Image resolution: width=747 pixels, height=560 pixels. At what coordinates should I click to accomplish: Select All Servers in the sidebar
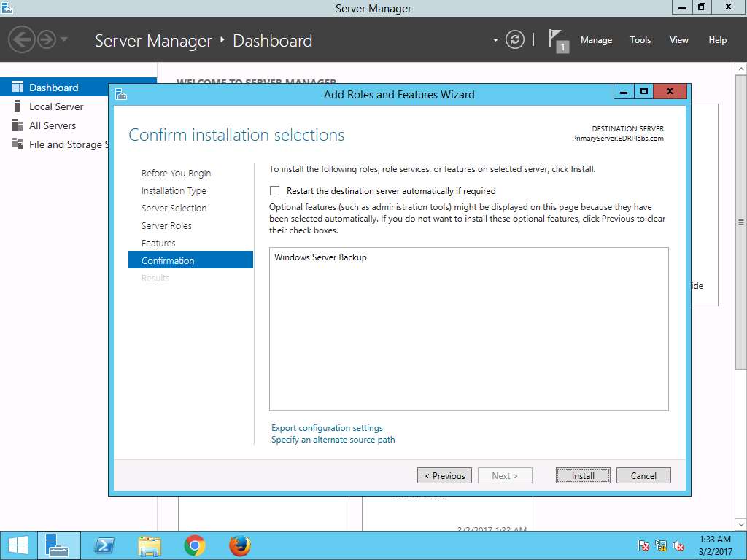pos(53,125)
